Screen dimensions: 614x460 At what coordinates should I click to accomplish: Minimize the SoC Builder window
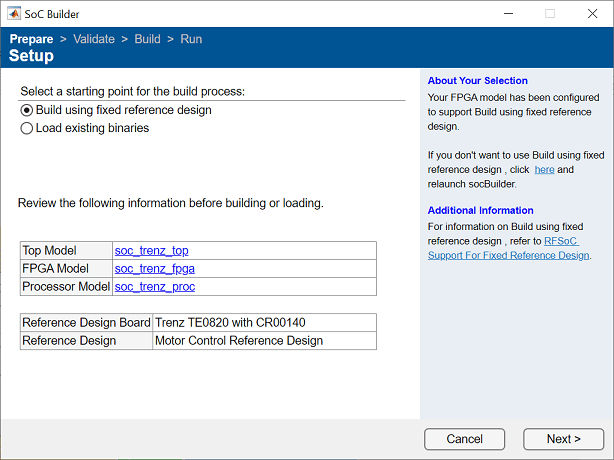click(502, 14)
